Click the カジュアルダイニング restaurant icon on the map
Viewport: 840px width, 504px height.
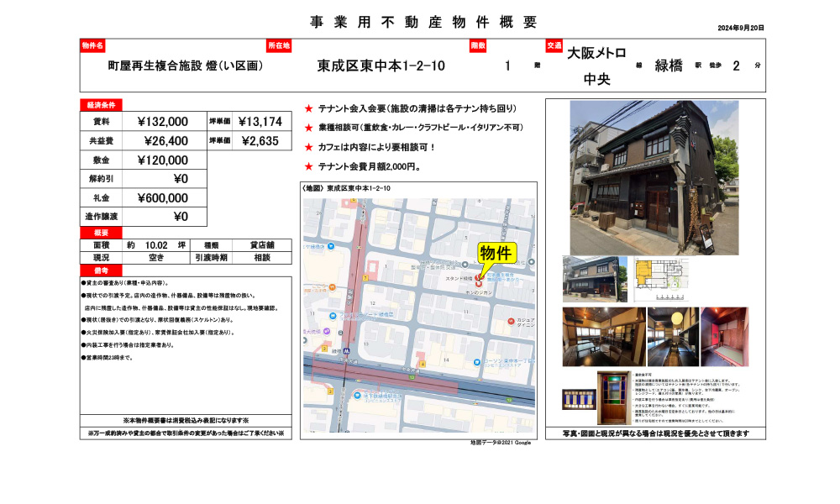pos(510,319)
